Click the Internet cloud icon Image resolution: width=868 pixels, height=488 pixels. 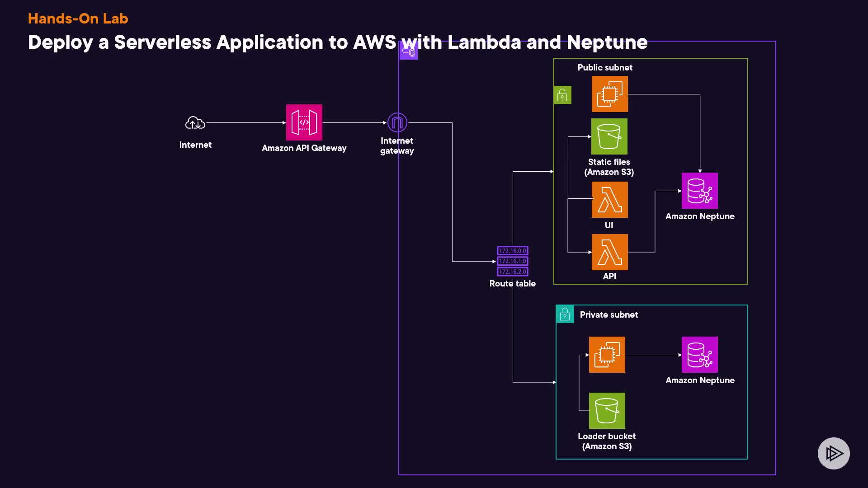[195, 123]
